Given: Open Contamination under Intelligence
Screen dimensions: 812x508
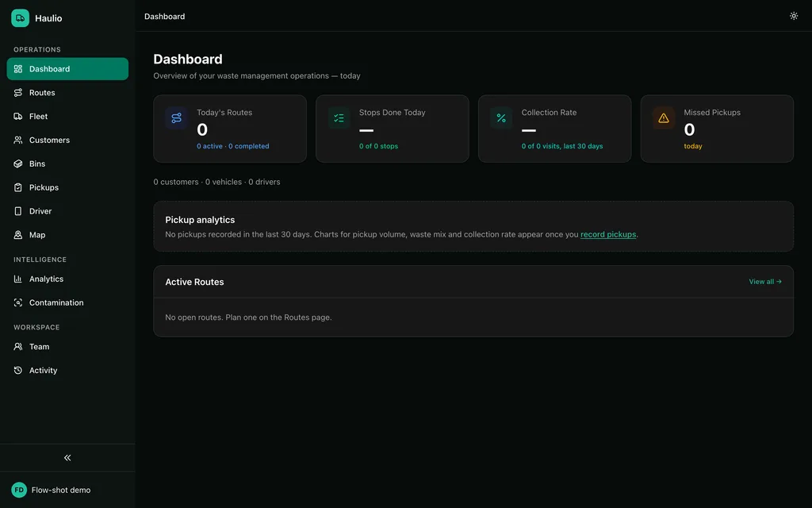Looking at the screenshot, I should coord(67,302).
